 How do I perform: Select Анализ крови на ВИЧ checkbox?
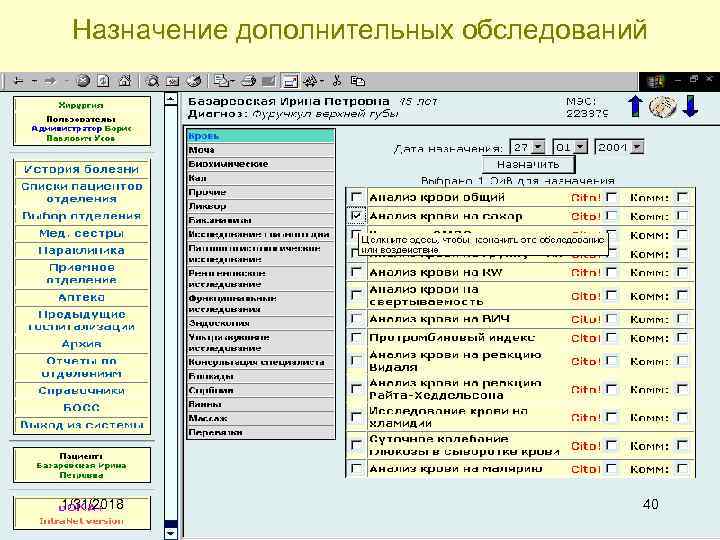coord(356,318)
